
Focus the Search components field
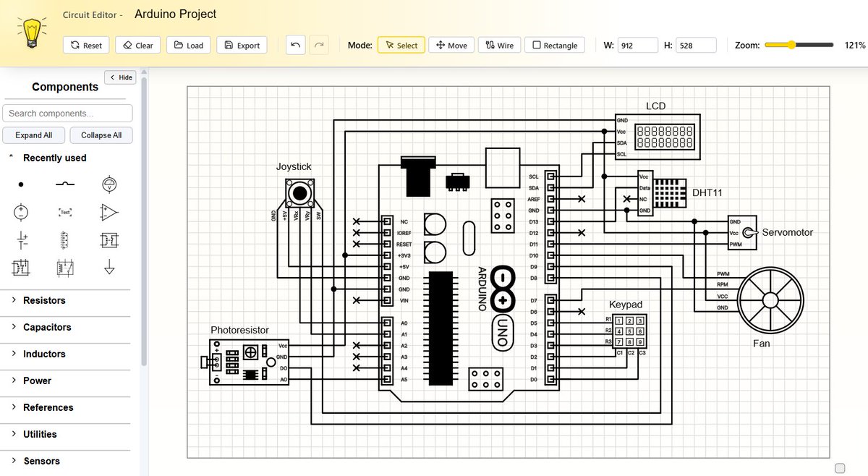pos(67,113)
